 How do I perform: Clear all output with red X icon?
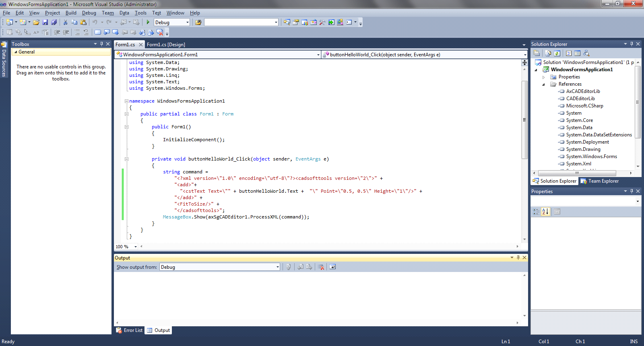click(x=321, y=267)
